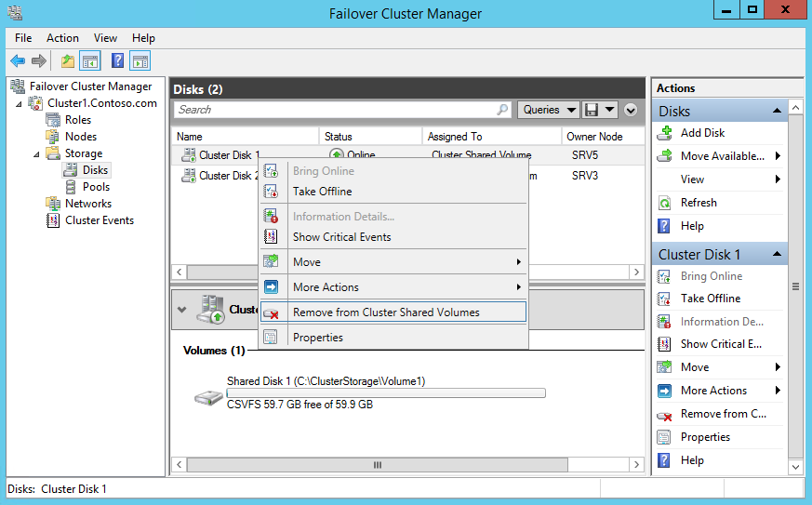The width and height of the screenshot is (812, 505).
Task: Select the Networks tree item
Action: pyautogui.click(x=87, y=204)
